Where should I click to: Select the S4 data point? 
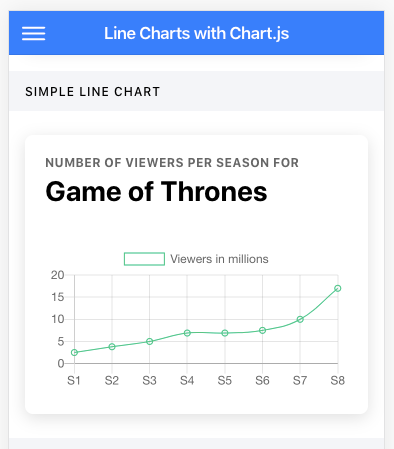(187, 333)
